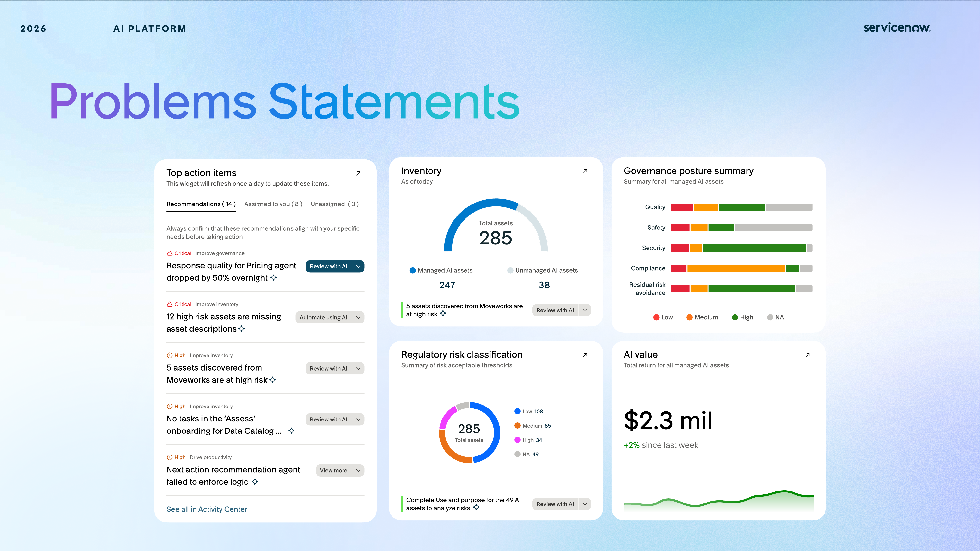980x551 pixels.
Task: Click the NA gray legend dot in Governance posture
Action: [770, 318]
